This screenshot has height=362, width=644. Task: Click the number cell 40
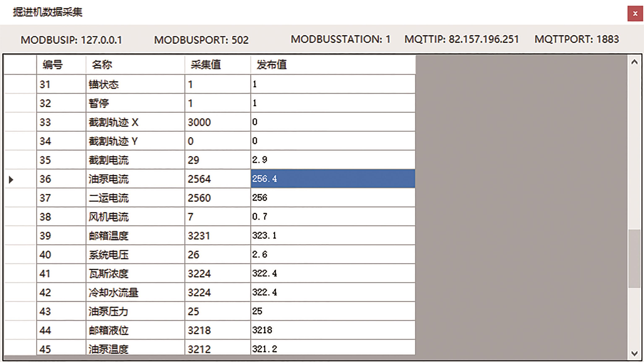(61, 255)
